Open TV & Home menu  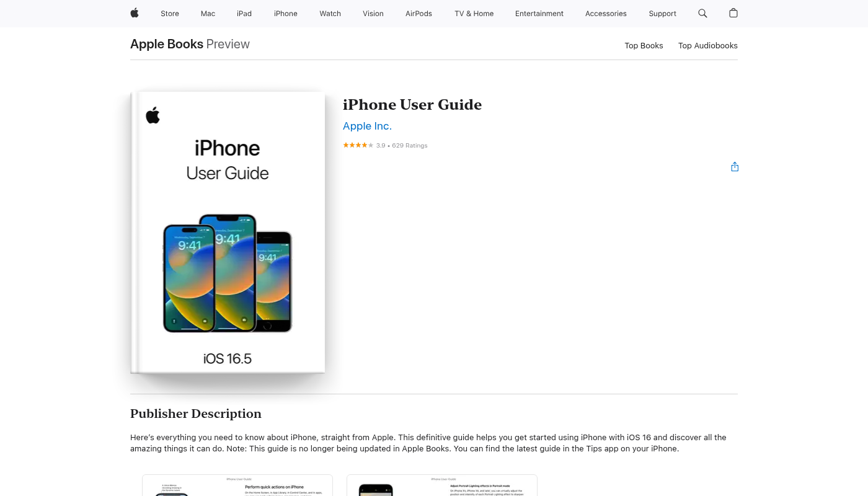pos(474,14)
